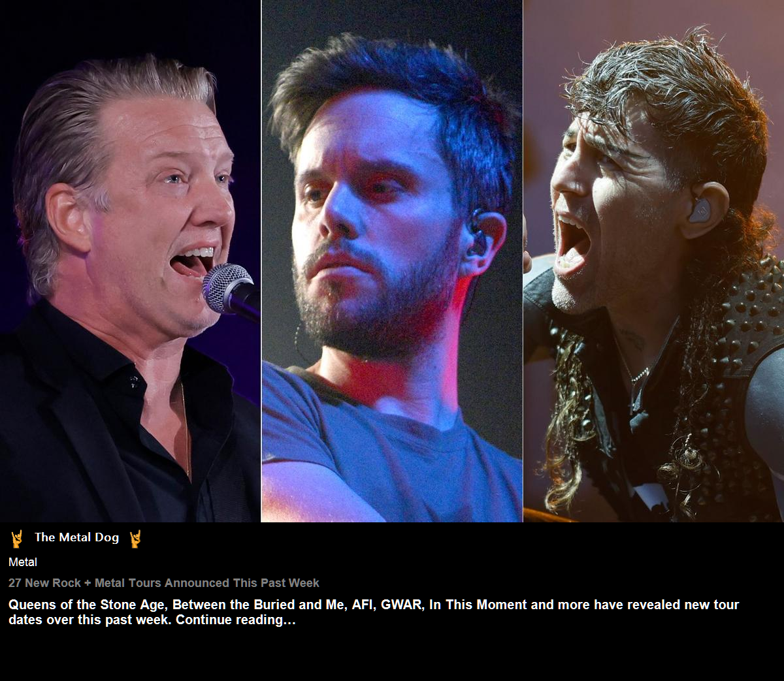This screenshot has width=784, height=681.
Task: Open the 27 New Rock + Metal Tours headline
Action: [164, 583]
